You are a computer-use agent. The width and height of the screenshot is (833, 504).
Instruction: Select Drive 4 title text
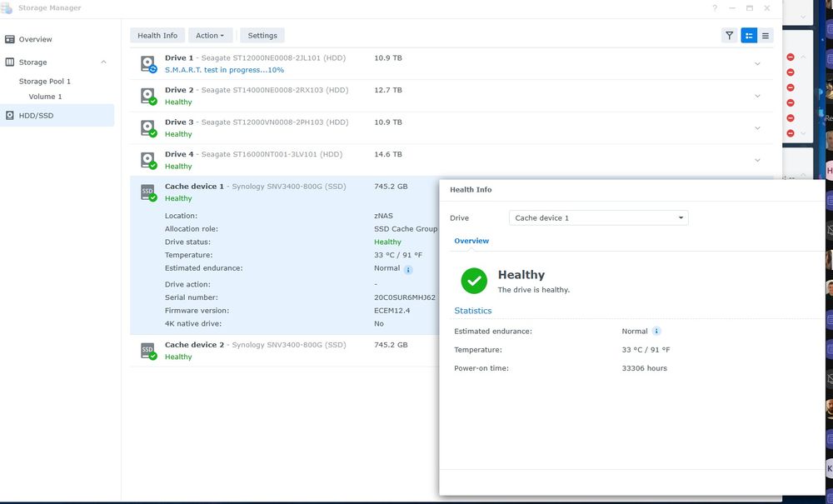179,154
